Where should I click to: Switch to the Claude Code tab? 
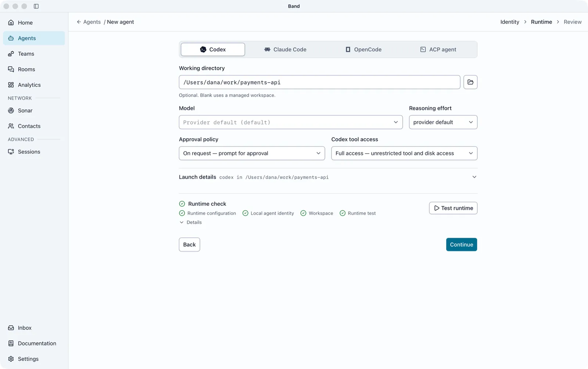coord(285,49)
